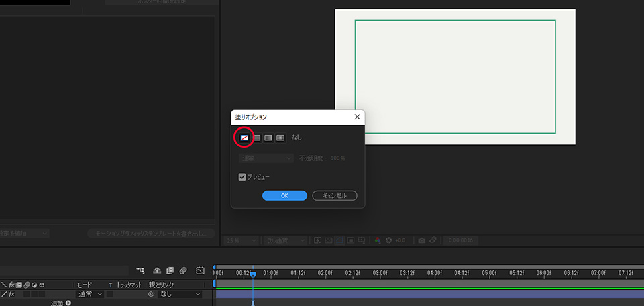
Task: Toggle the layer's fx effects switch
Action: point(12,294)
